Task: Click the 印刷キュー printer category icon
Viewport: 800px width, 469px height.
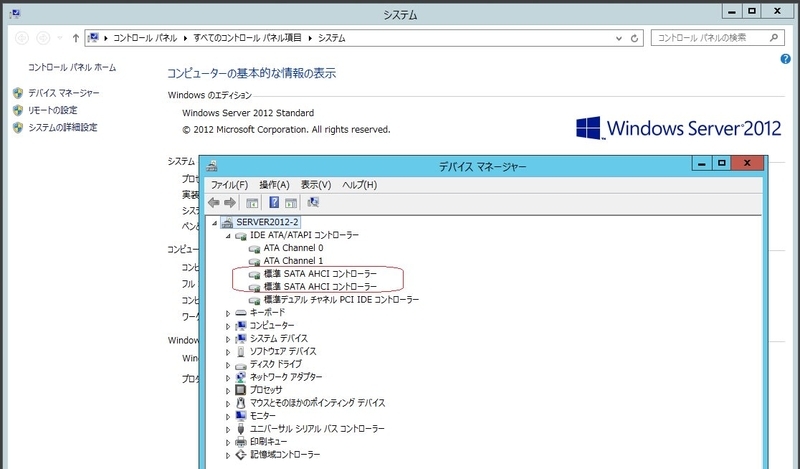Action: pos(241,441)
